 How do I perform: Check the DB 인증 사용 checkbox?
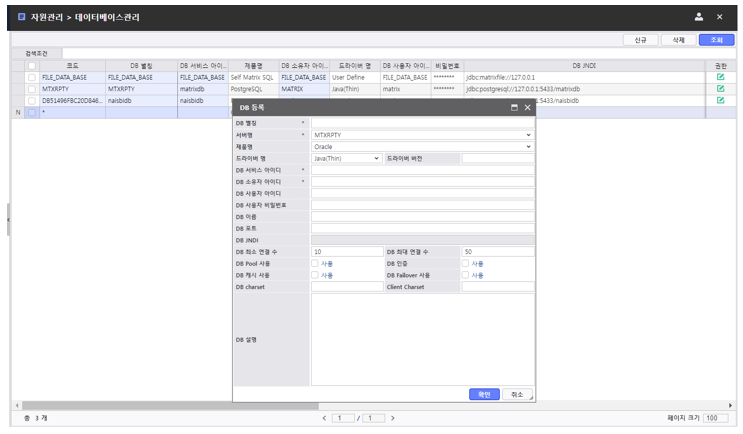[x=465, y=263]
